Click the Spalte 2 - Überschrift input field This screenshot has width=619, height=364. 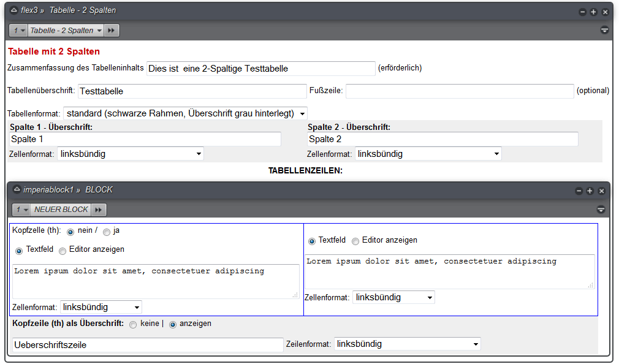tap(442, 139)
